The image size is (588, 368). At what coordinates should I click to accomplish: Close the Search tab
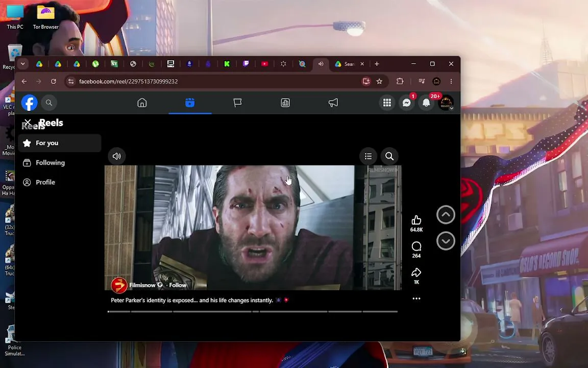[x=362, y=64]
